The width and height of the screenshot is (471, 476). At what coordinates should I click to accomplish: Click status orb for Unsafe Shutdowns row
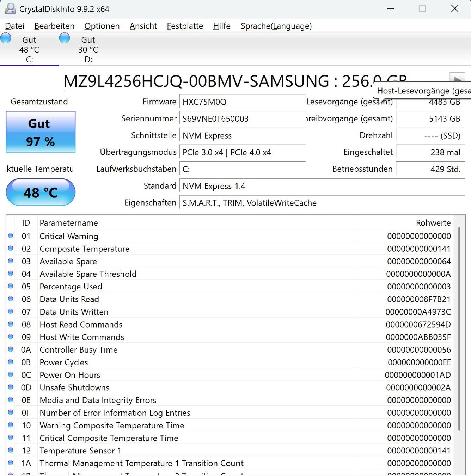click(x=11, y=387)
